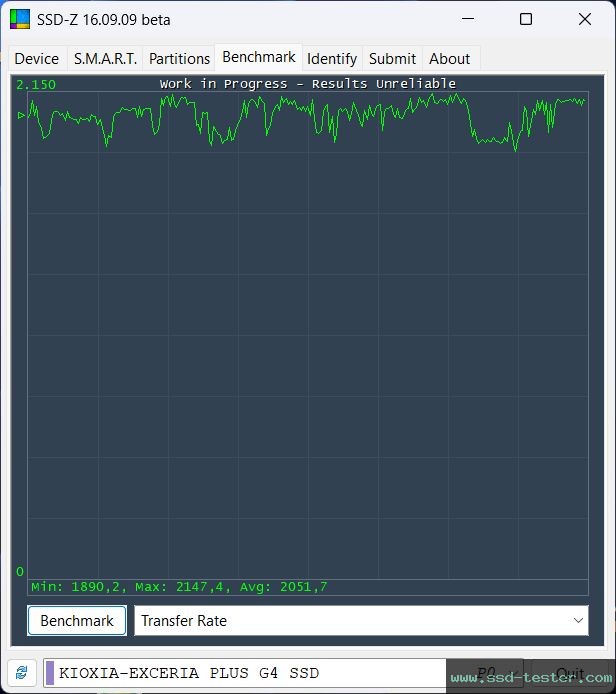Click the purple drive color marker
Screen dimensions: 616x694
click(50, 673)
